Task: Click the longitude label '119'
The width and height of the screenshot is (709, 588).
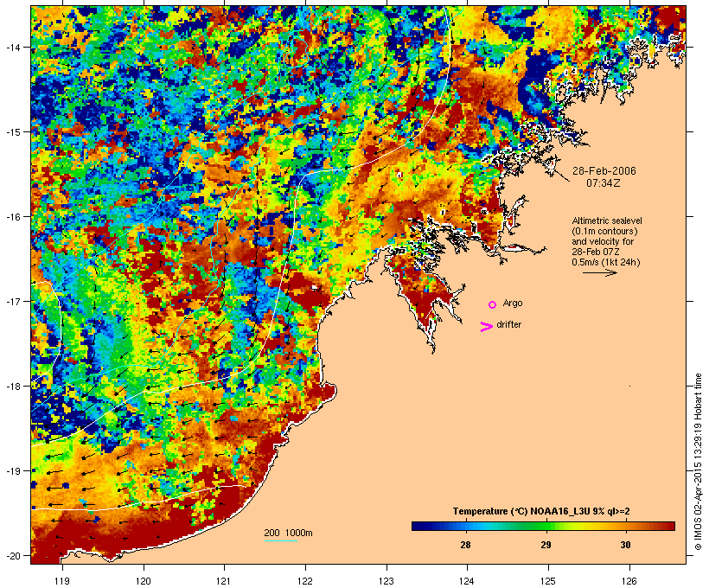Action: (62, 581)
